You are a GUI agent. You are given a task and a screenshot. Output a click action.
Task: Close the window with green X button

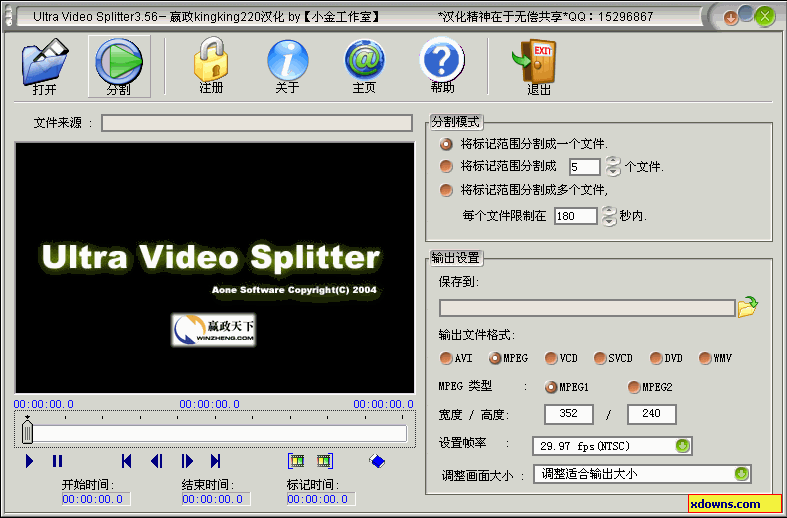click(765, 17)
